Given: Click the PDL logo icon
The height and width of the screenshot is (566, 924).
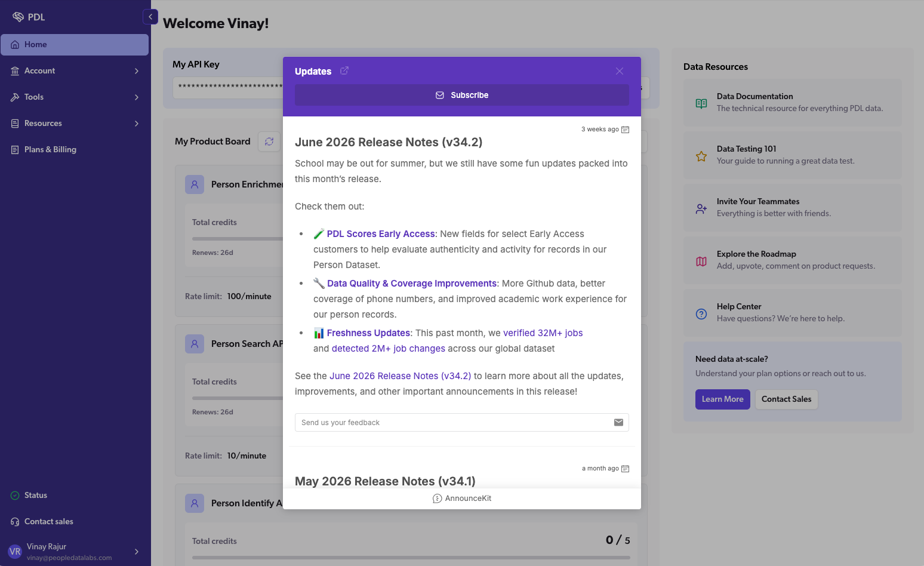Looking at the screenshot, I should click(19, 17).
